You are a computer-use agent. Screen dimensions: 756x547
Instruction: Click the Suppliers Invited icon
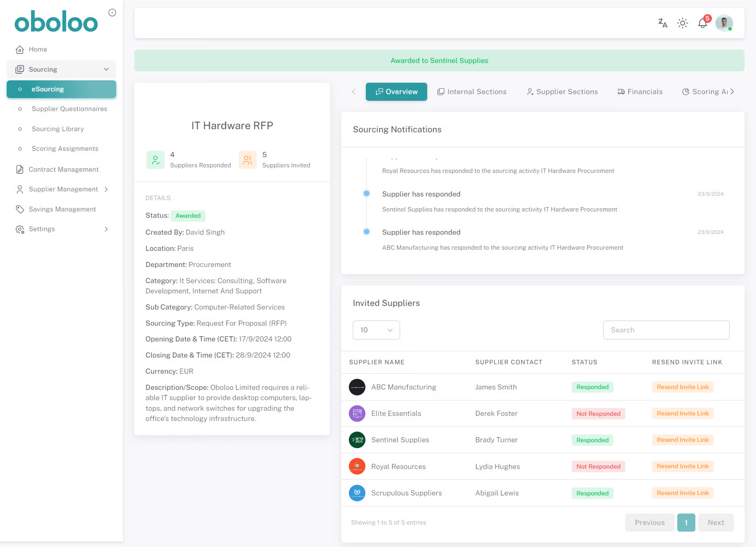click(x=248, y=160)
